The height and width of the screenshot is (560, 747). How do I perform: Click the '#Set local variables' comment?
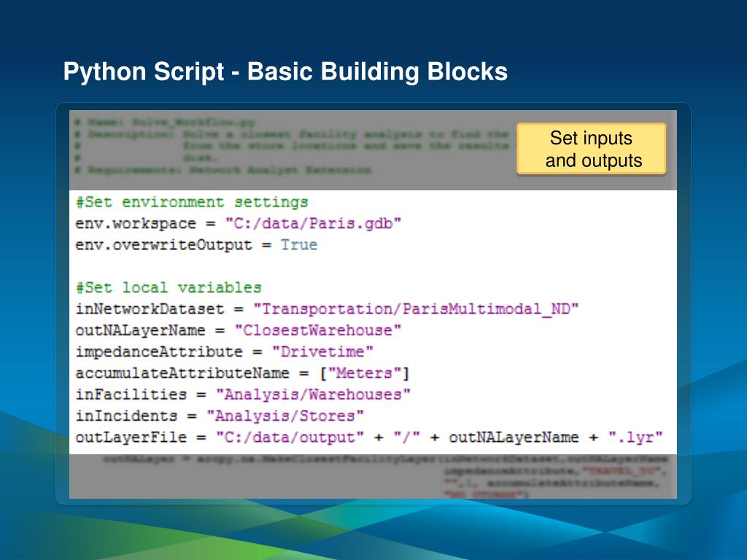point(169,287)
